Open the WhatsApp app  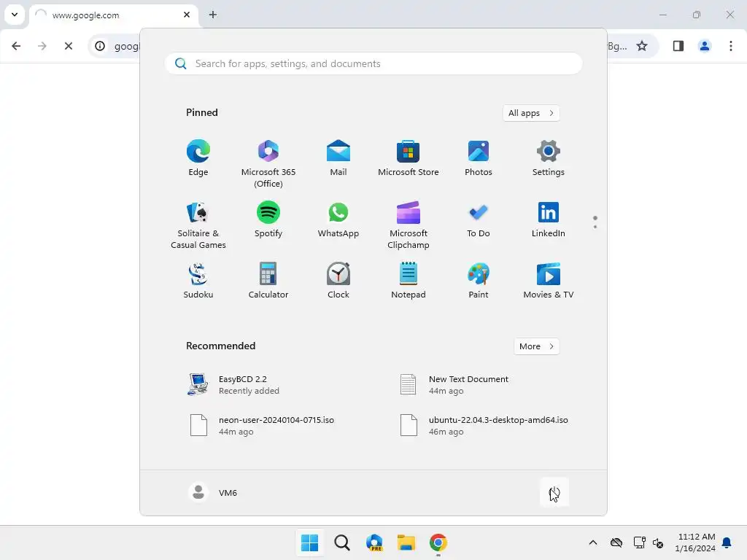(x=338, y=219)
